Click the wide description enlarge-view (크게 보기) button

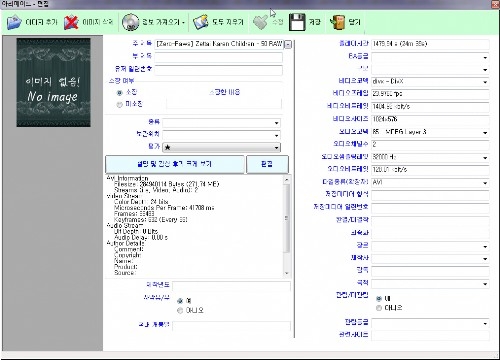pyautogui.click(x=175, y=164)
